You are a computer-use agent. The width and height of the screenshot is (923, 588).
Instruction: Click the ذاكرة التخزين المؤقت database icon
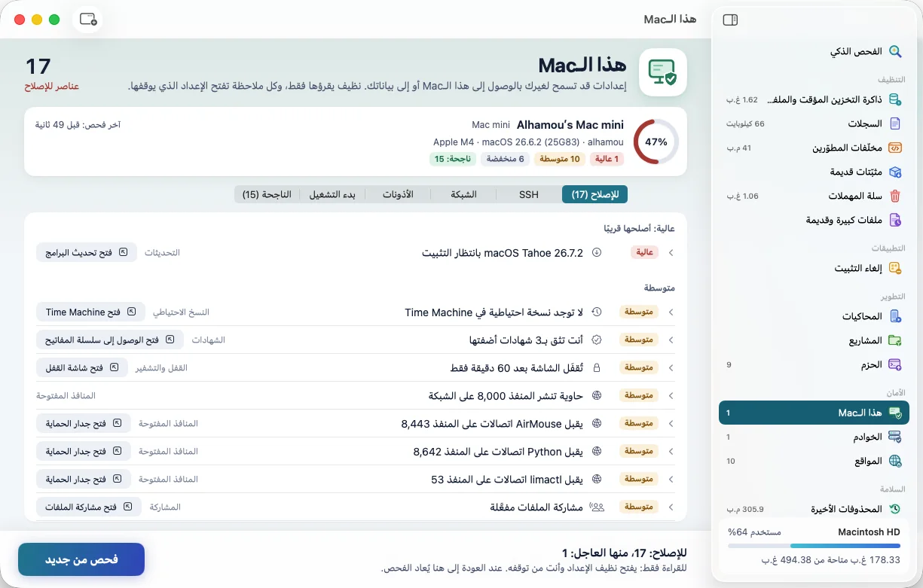click(x=895, y=99)
